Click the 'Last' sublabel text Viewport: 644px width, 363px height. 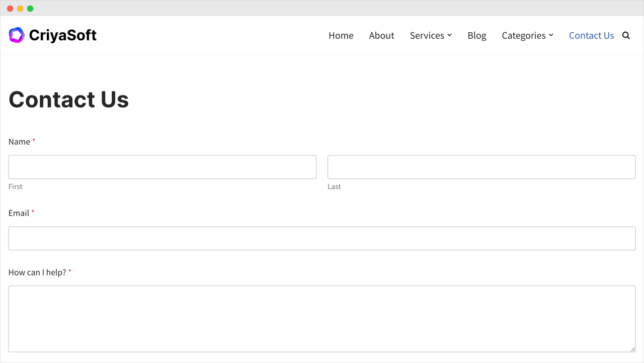(334, 187)
